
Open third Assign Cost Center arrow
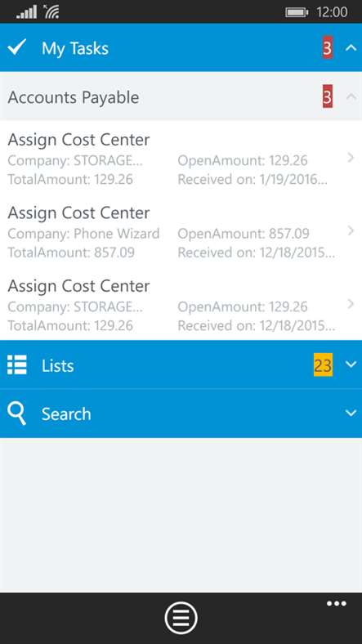coord(351,304)
